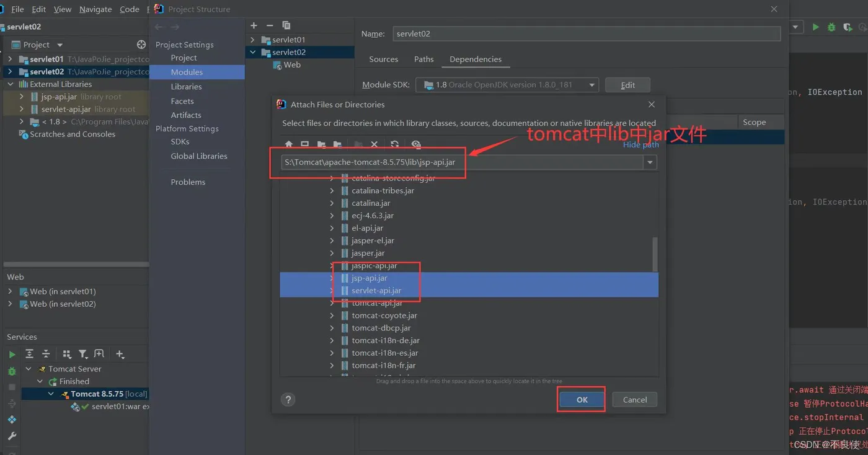Collapse the Tomcat Server node in Services
The height and width of the screenshot is (455, 868).
click(x=28, y=369)
